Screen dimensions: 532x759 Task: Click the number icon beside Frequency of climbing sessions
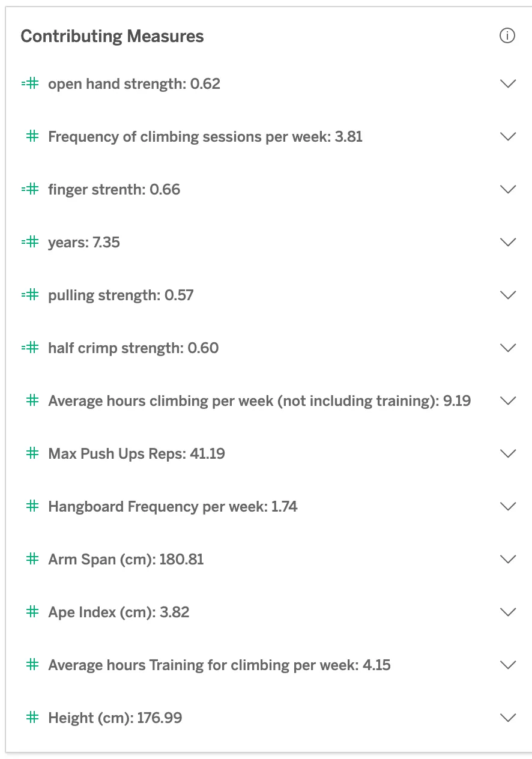[x=32, y=136]
